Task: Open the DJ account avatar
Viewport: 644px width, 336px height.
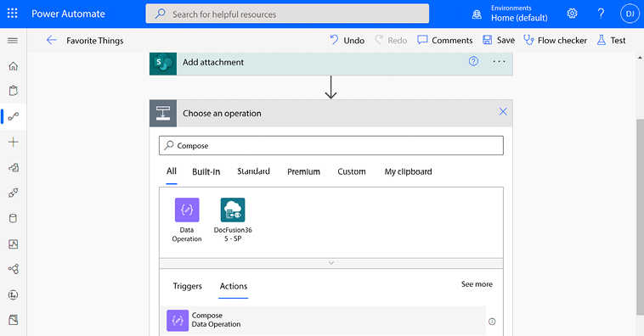Action: (630, 14)
